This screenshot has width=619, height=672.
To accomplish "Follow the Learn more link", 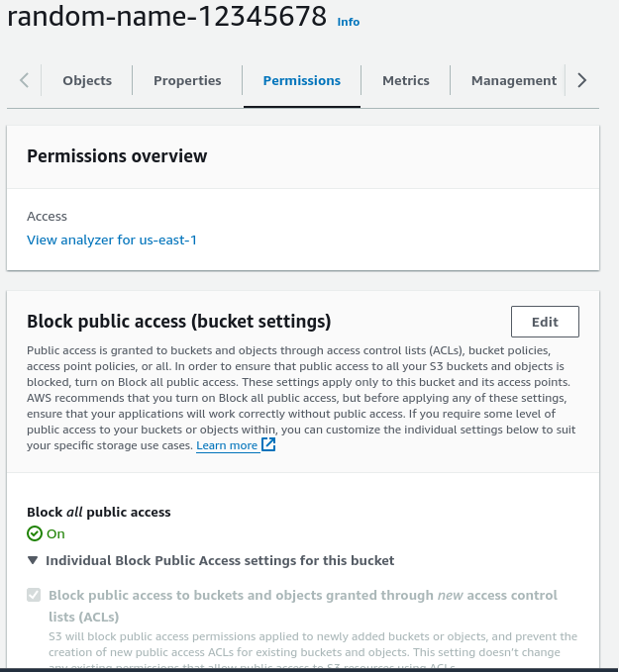I will (x=227, y=445).
